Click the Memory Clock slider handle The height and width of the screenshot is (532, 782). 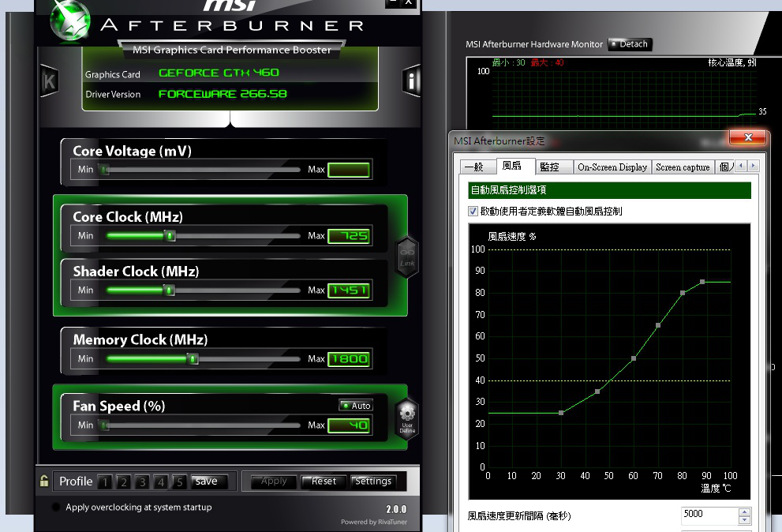[193, 359]
